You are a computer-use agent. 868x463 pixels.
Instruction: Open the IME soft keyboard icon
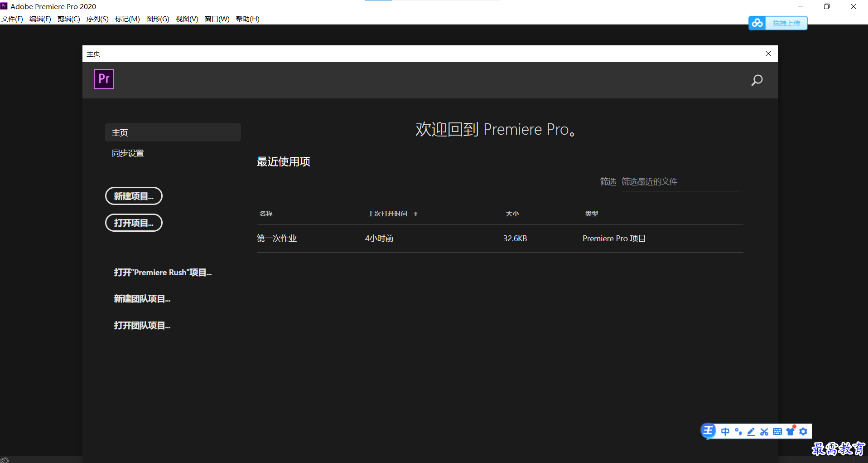[x=777, y=432]
